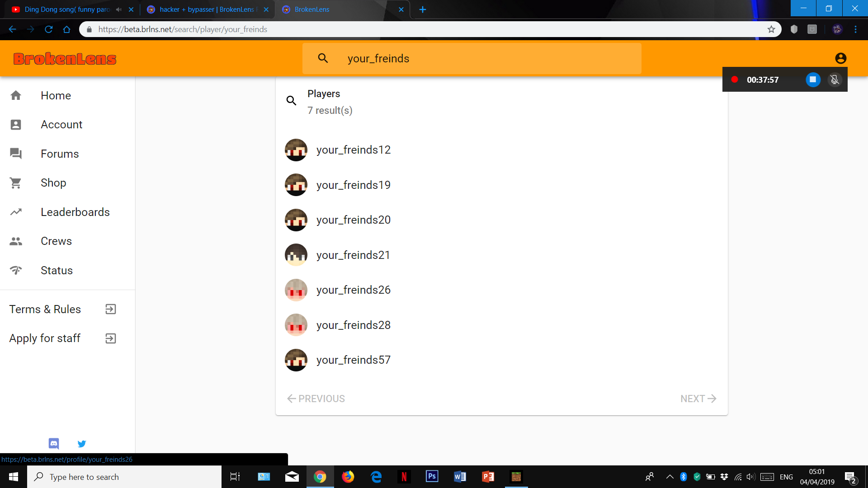The height and width of the screenshot is (488, 868).
Task: Open the Windows notification center icon
Action: pos(850,477)
